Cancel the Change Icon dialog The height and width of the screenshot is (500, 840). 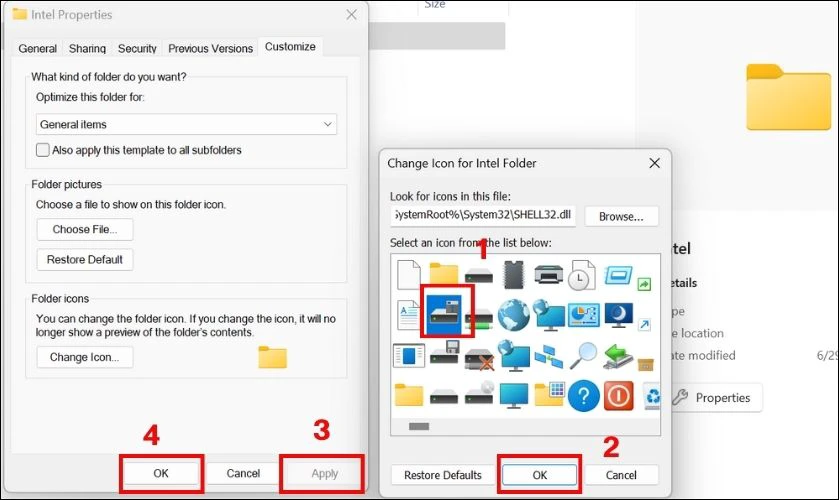coord(621,475)
